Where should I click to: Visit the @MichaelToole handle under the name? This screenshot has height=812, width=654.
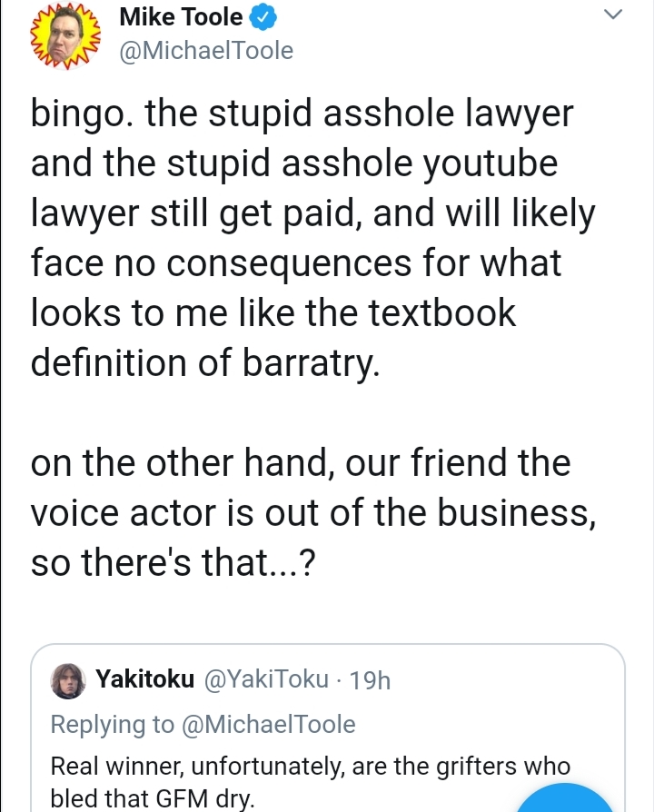click(x=206, y=51)
